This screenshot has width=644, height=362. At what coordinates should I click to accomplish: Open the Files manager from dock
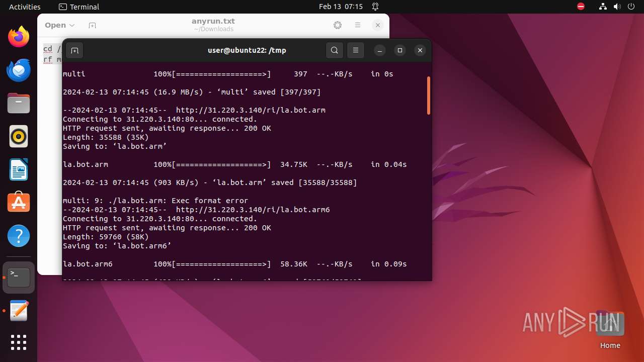tap(19, 104)
